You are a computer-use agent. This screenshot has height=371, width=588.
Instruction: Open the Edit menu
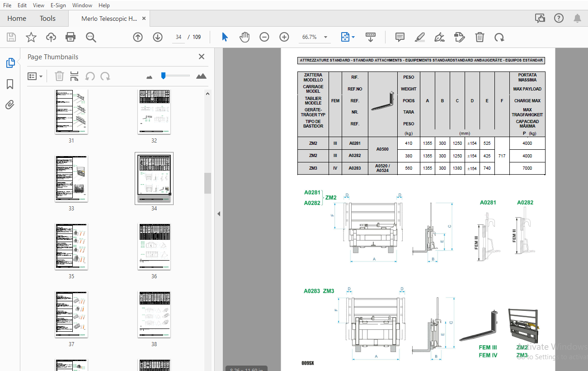[x=22, y=5]
